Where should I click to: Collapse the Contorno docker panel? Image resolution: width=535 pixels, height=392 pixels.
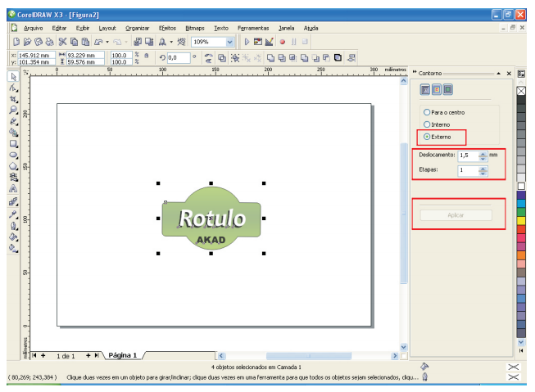pos(499,73)
